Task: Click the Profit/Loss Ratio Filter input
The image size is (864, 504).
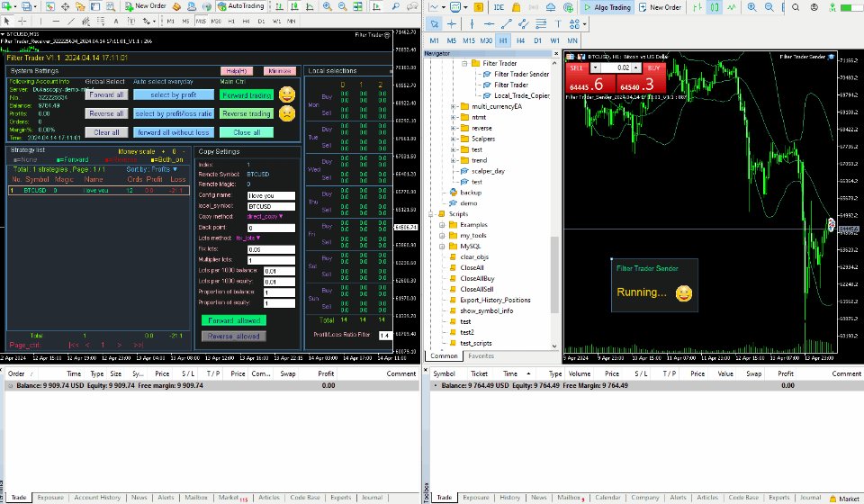Action: 384,335
